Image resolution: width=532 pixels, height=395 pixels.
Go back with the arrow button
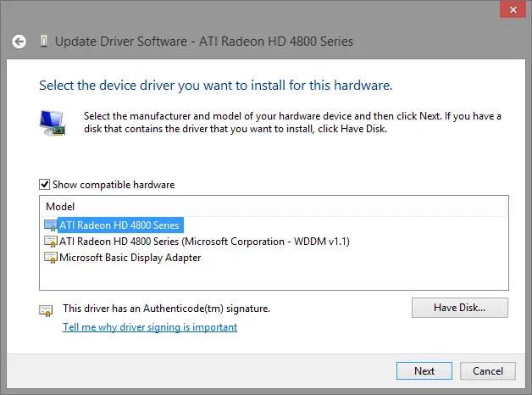[x=19, y=42]
